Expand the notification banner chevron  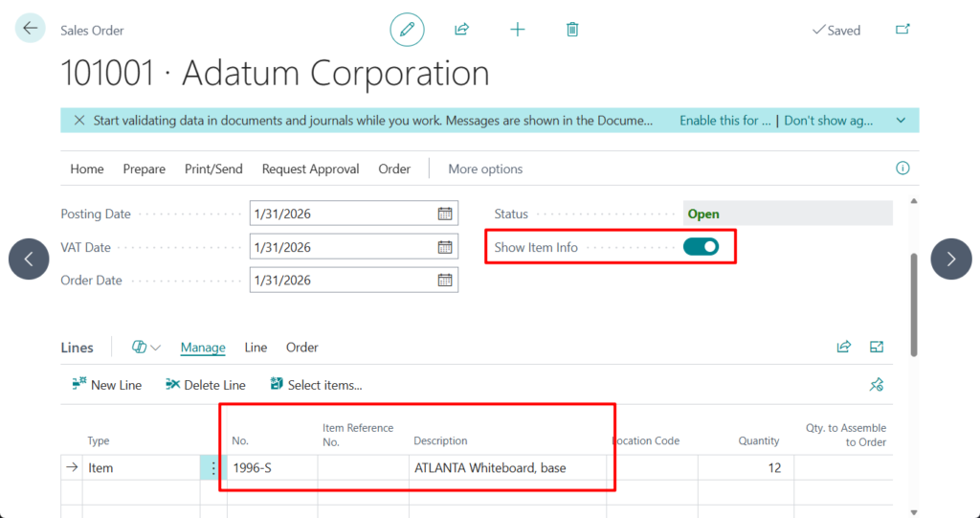point(901,121)
